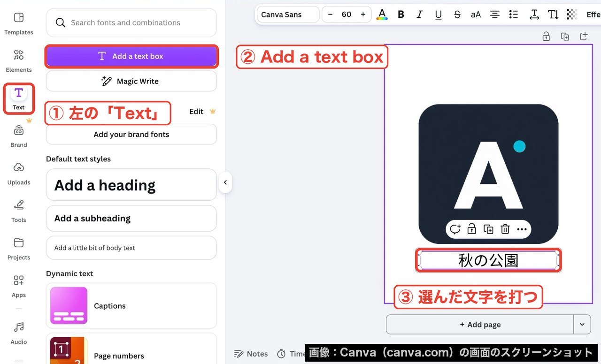Toggle bulleted list formatting

[514, 15]
